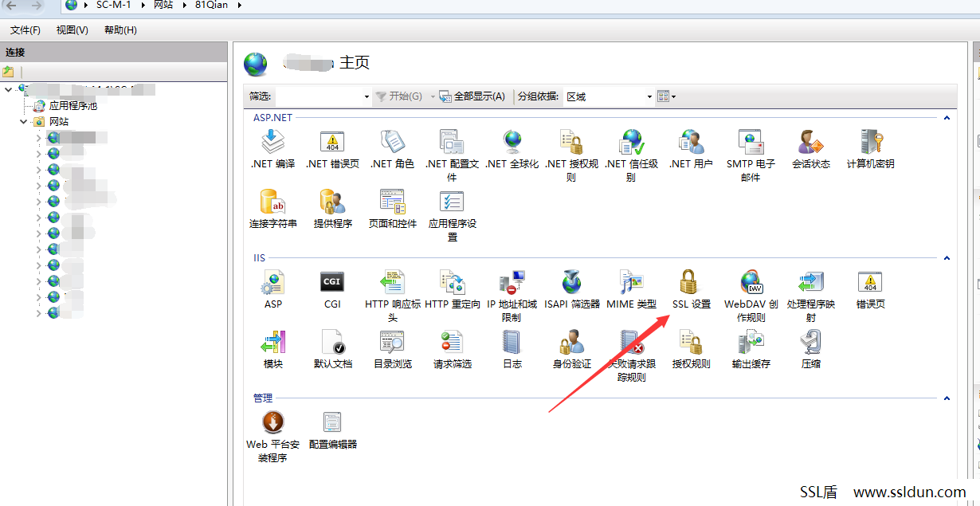Open the 文件(F) menu
This screenshot has width=980, height=506.
click(25, 30)
